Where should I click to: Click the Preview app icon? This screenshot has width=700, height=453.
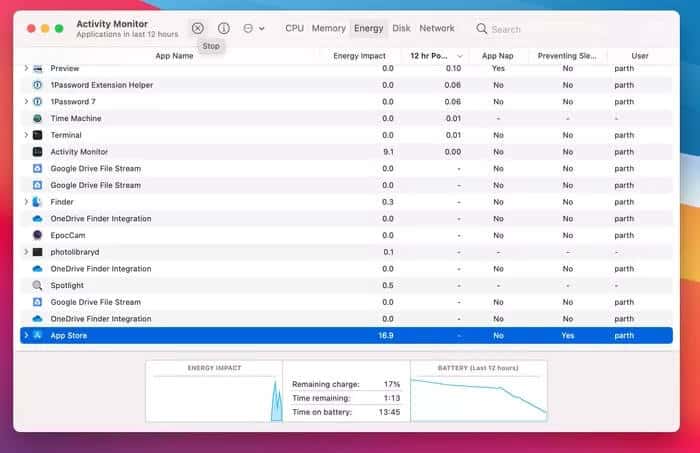click(38, 68)
